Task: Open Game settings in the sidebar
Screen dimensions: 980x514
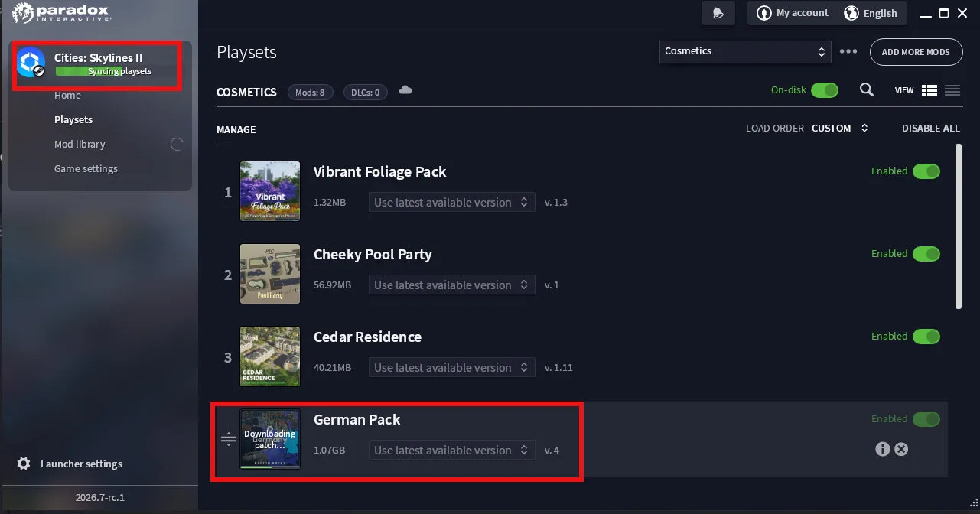Action: tap(86, 169)
